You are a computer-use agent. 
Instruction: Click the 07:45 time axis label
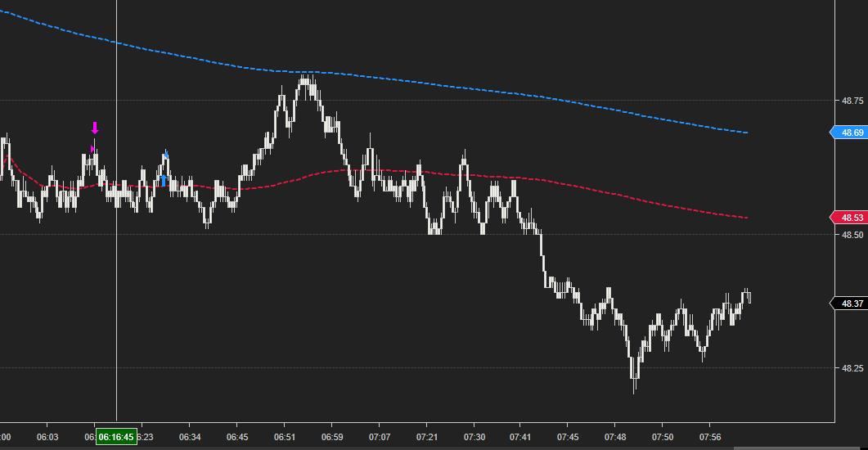[x=568, y=437]
